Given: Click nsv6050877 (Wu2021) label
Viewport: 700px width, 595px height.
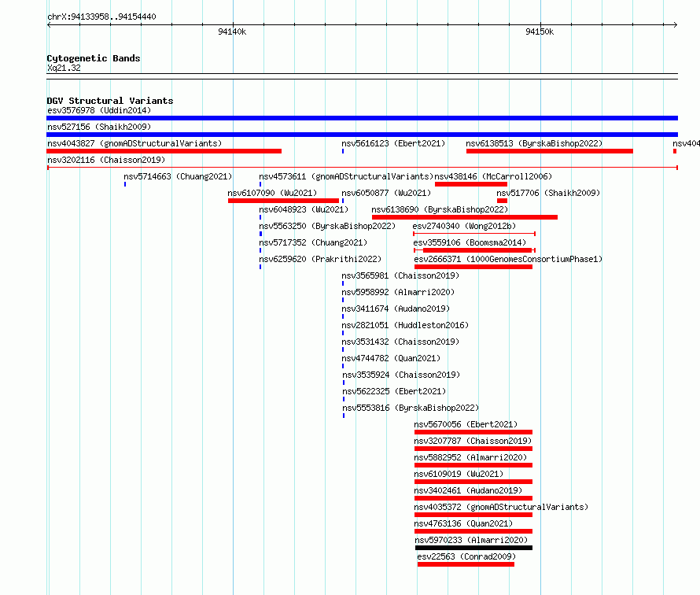Looking at the screenshot, I should tap(386, 193).
